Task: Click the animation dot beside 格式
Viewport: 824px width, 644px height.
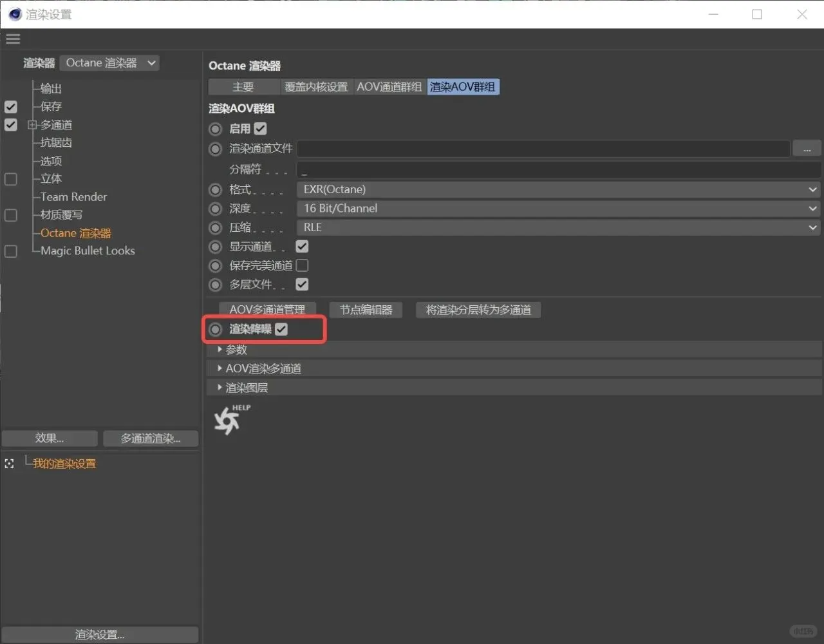Action: tap(216, 190)
